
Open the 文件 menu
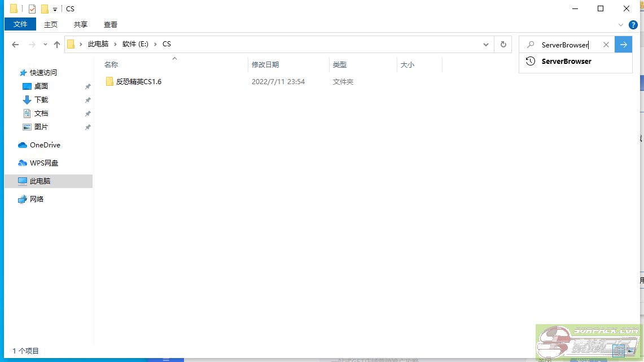click(x=20, y=24)
